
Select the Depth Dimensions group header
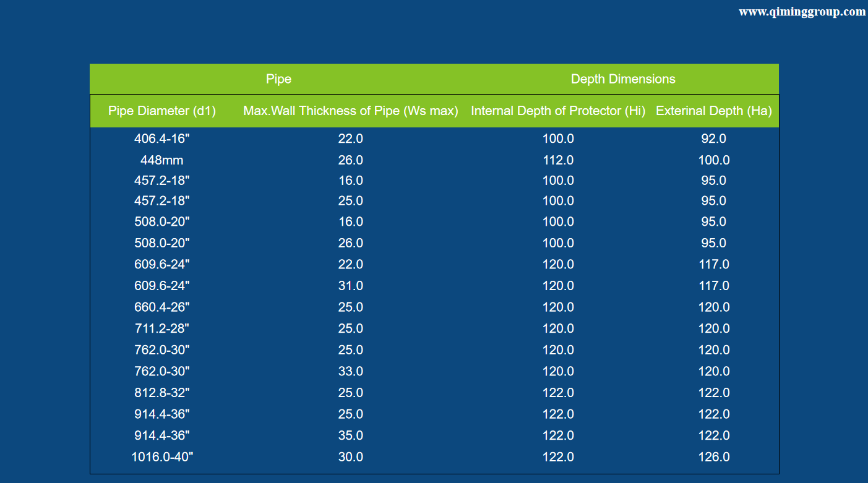(x=623, y=79)
